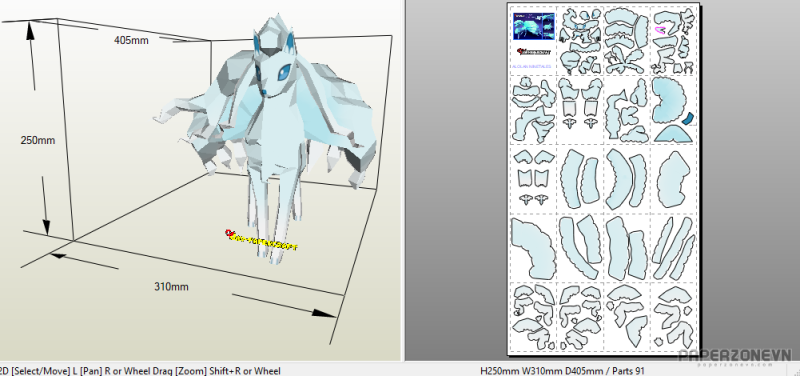Click the single wide piece in third row
The width and height of the screenshot is (800, 376).
point(673,179)
